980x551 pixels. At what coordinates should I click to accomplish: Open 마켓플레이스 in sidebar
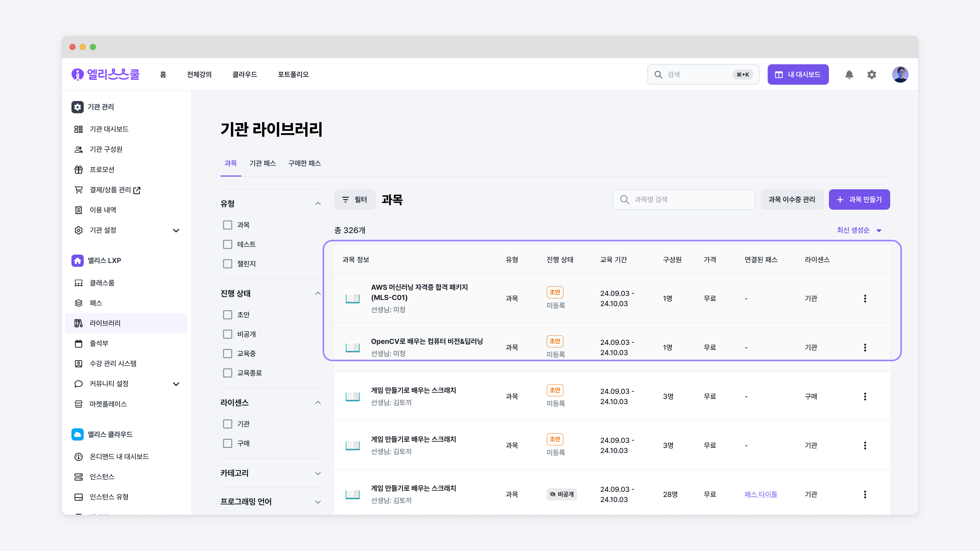[x=126, y=404]
